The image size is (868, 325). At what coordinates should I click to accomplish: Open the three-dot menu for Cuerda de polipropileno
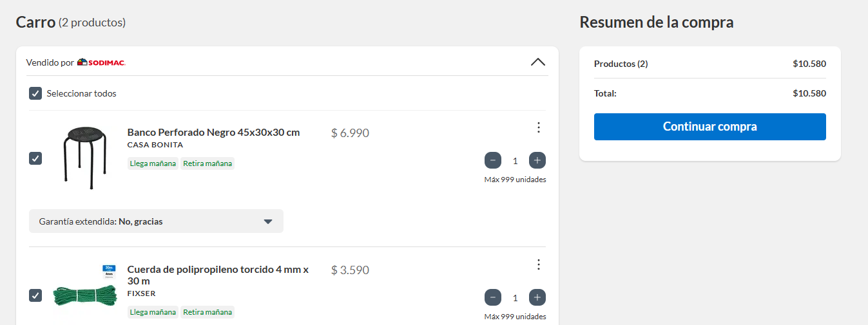(539, 265)
